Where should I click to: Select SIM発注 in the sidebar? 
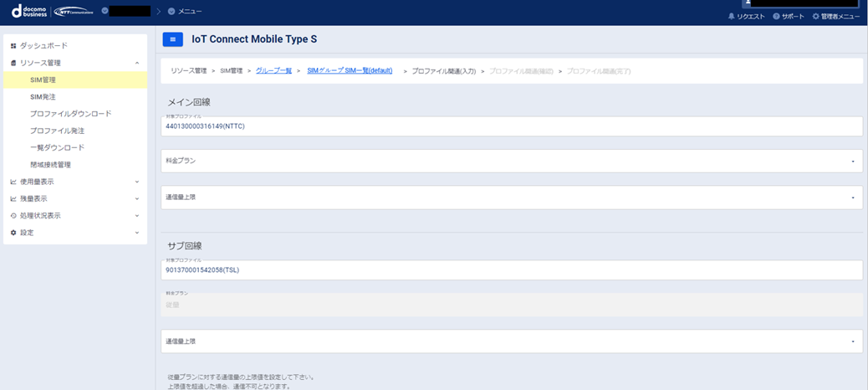coord(75,97)
